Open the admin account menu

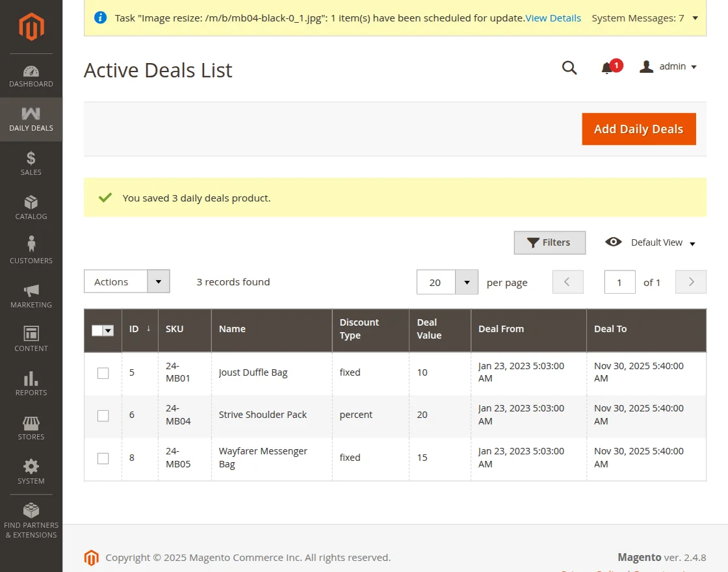668,67
